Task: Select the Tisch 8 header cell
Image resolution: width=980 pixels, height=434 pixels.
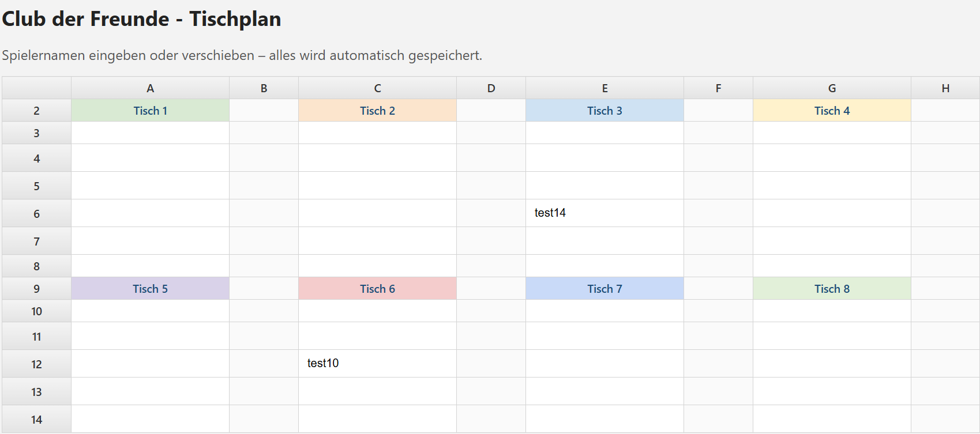Action: click(x=832, y=288)
